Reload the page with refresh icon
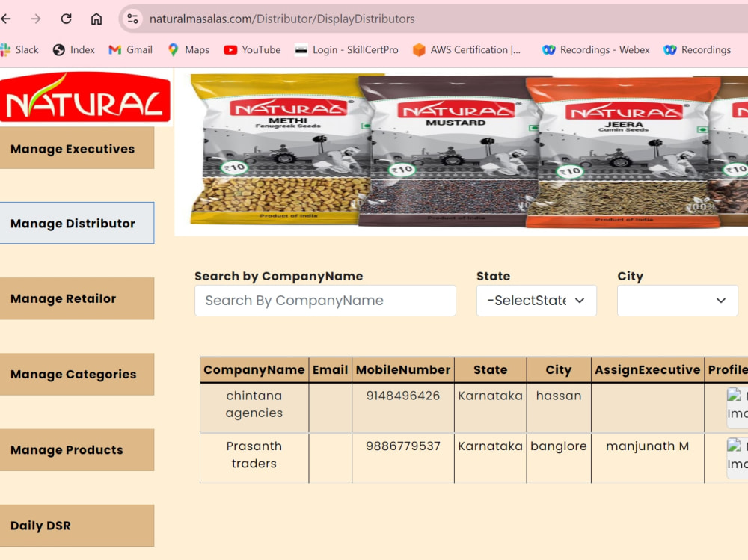748x560 pixels. (67, 19)
